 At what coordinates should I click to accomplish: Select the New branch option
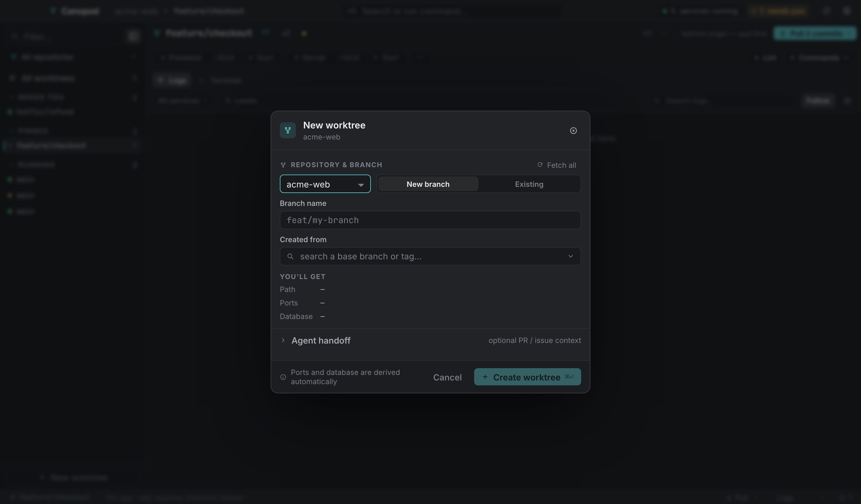click(428, 184)
